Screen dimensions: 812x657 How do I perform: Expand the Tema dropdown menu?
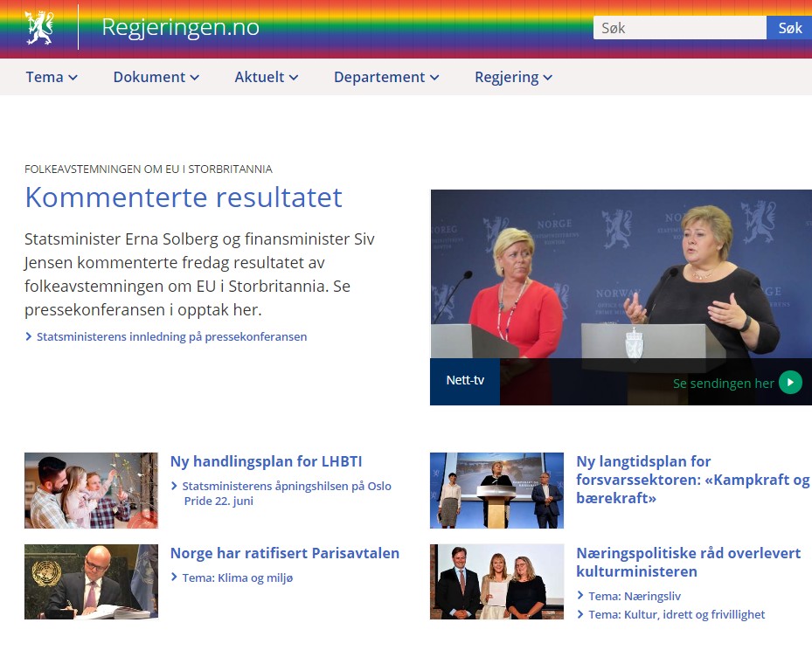(52, 77)
